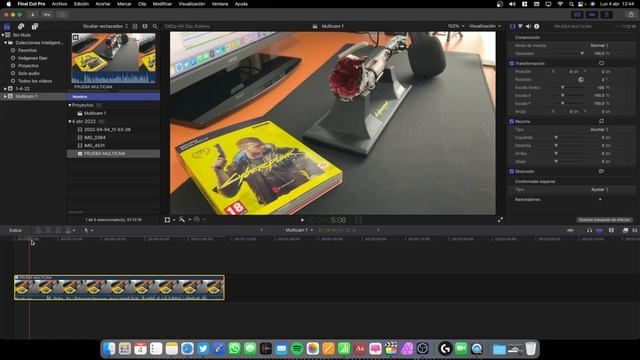Open the timeline Índice button
Viewport: 640px width, 360px height.
pyautogui.click(x=16, y=230)
